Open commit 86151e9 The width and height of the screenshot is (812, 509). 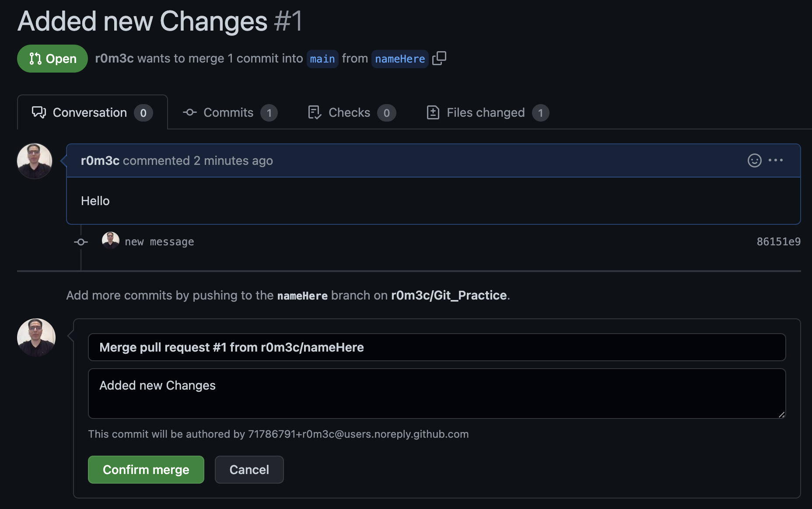point(778,241)
